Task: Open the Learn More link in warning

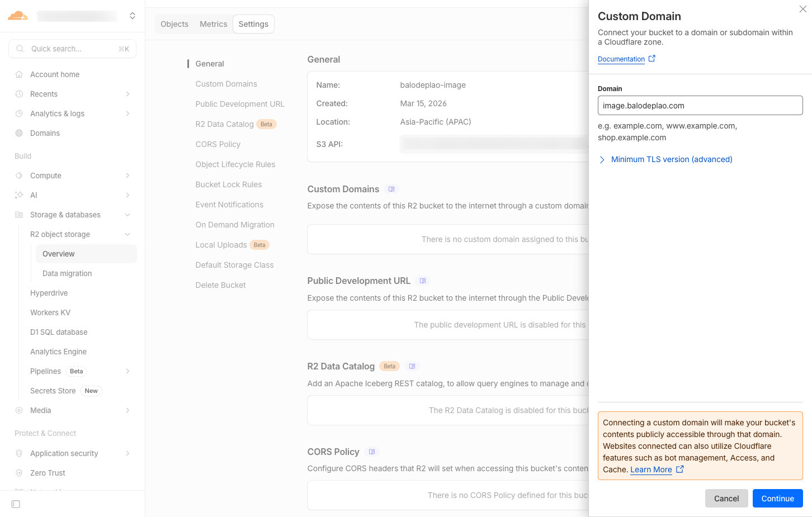Action: 651,469
